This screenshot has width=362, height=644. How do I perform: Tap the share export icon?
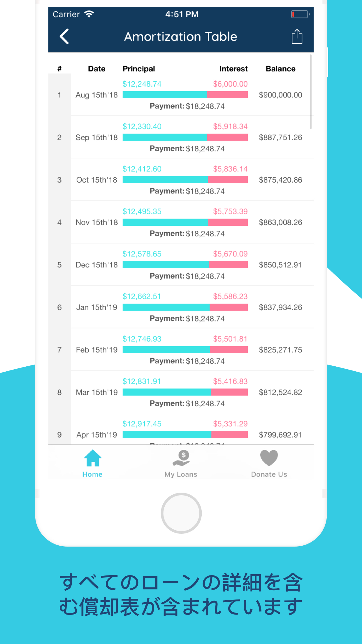(297, 36)
